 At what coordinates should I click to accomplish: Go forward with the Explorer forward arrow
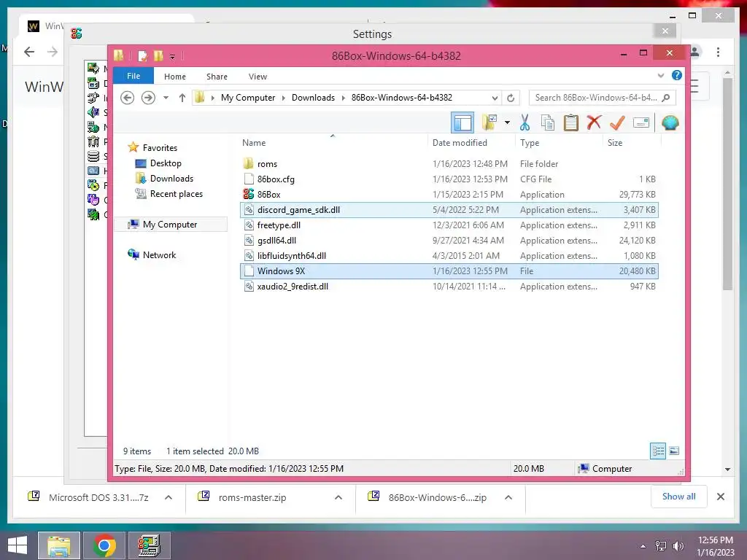point(148,98)
